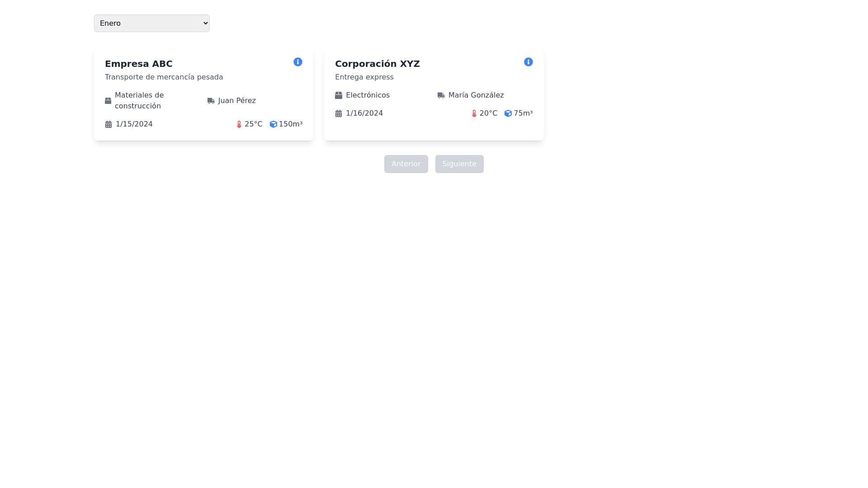This screenshot has height=488, width=868.
Task: Click the truck icon next to Juan Pérez
Action: pos(211,101)
